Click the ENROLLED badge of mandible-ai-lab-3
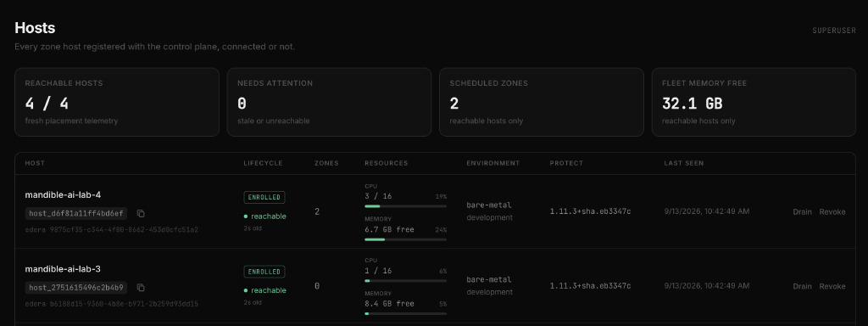Viewport: 868px width, 326px height. [x=264, y=272]
